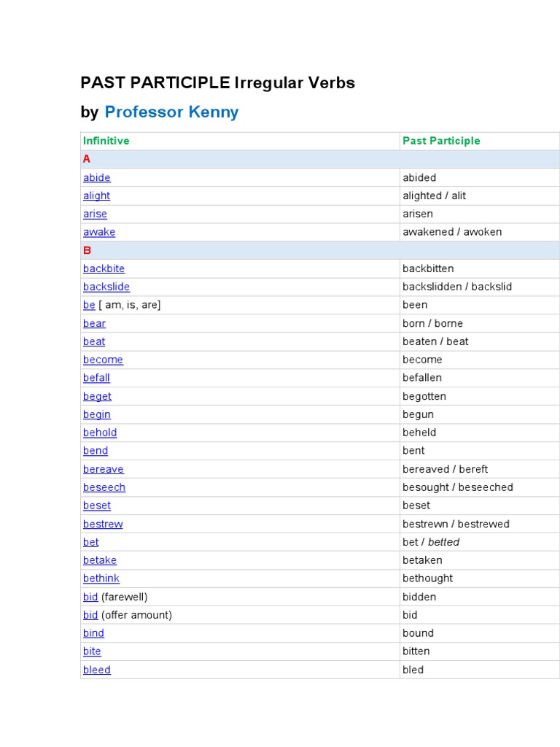The width and height of the screenshot is (560, 747).
Task: Select the 'bet / betted' cell
Action: click(480, 542)
